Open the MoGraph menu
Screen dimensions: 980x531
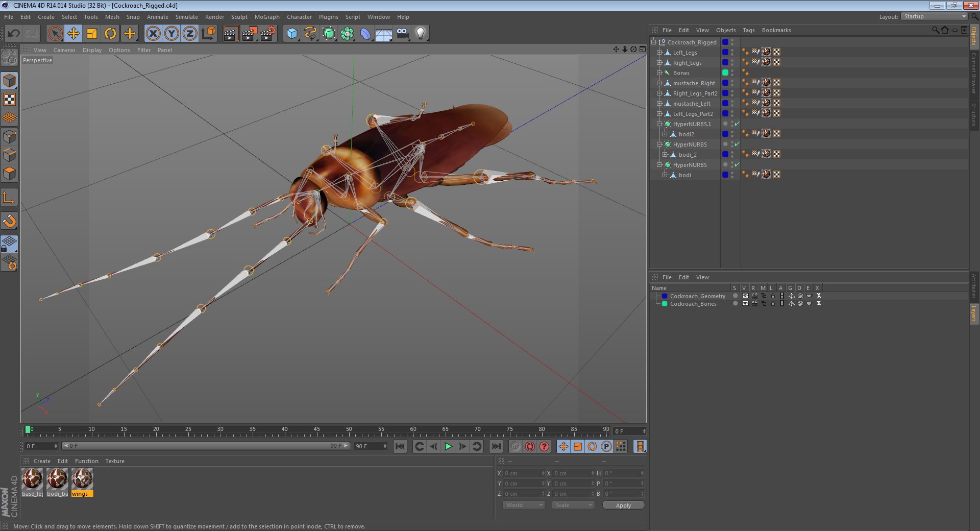click(267, 17)
